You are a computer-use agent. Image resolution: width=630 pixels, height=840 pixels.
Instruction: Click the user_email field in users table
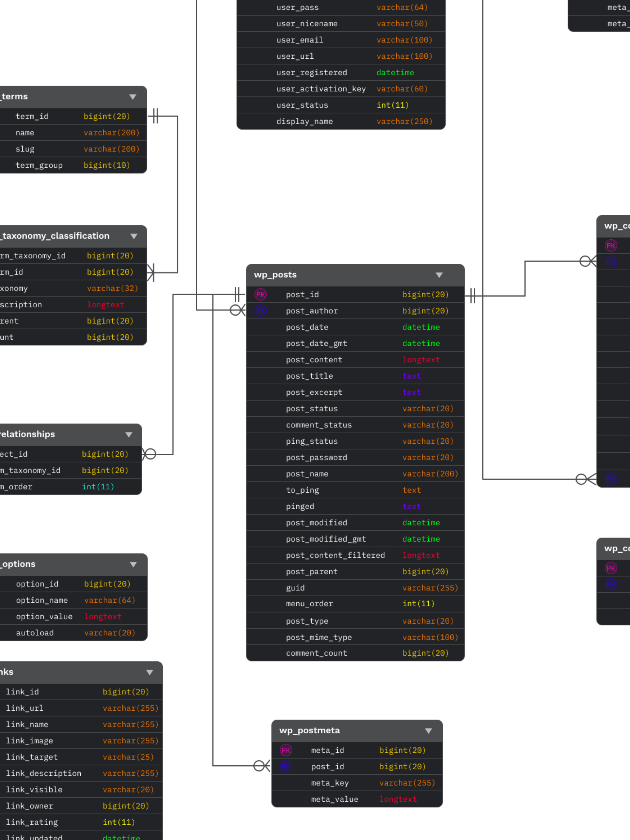point(341,40)
